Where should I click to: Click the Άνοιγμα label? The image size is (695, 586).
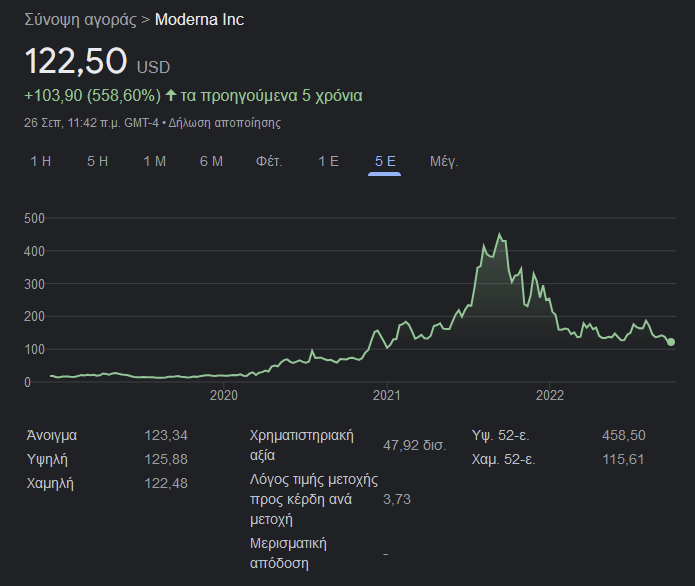52,435
